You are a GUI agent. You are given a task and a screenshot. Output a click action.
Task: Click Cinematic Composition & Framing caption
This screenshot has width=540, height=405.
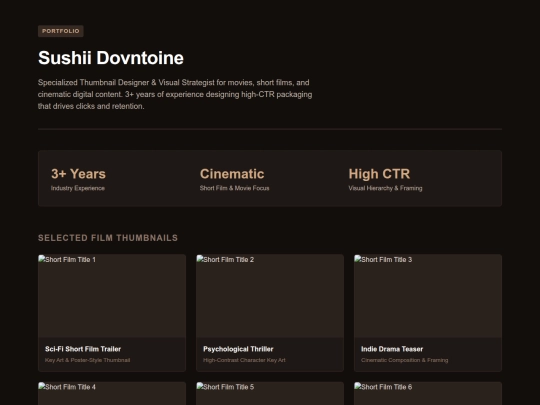coord(405,360)
